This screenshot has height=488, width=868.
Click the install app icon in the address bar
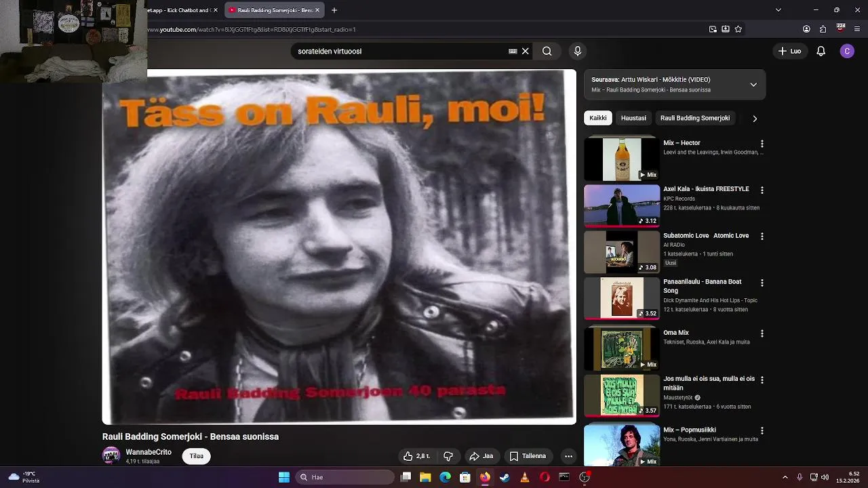click(726, 29)
